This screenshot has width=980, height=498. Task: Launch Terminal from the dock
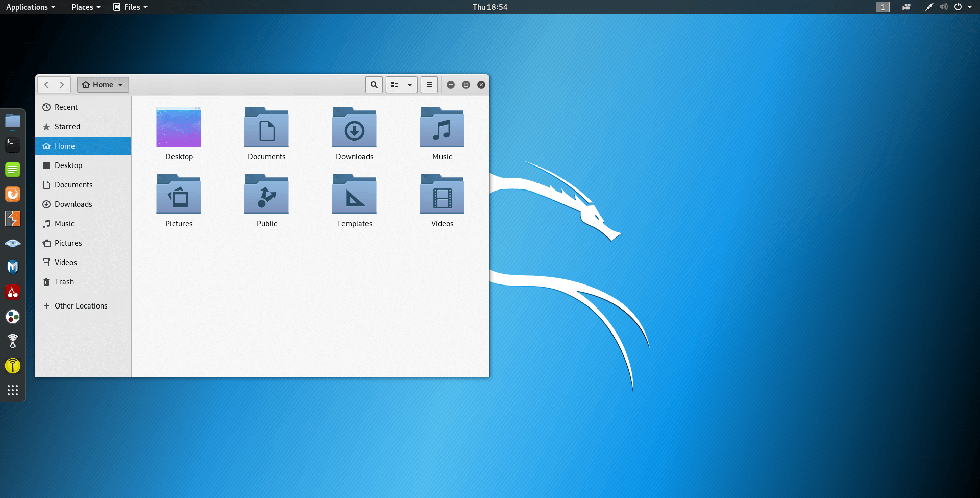[x=13, y=145]
